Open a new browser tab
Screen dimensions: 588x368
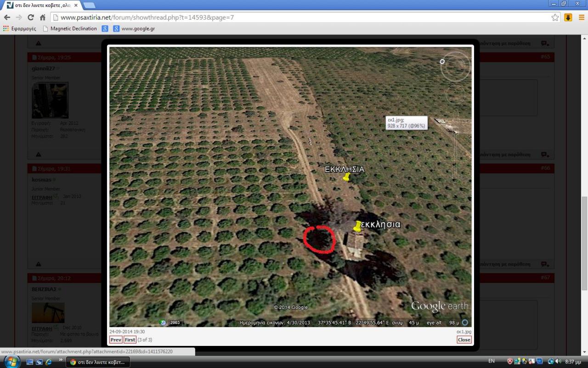click(89, 6)
